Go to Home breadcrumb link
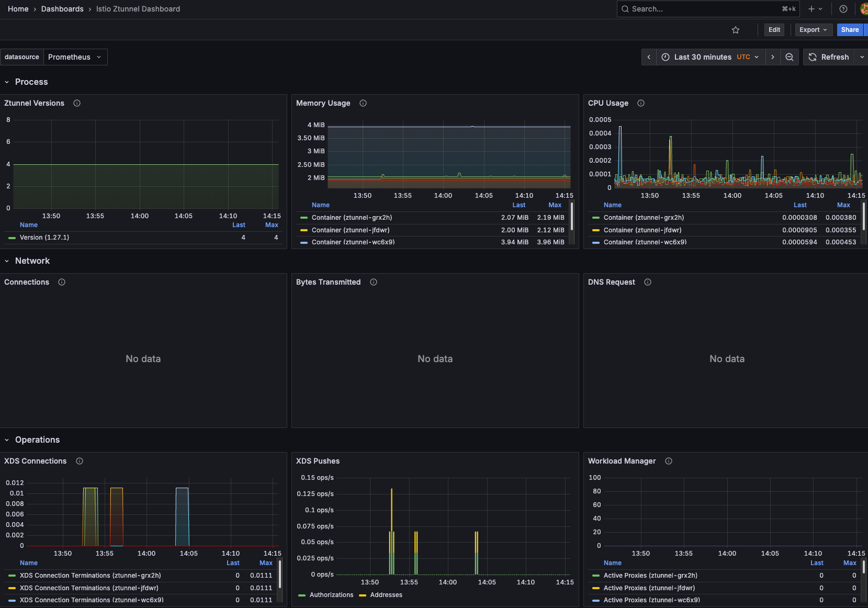The width and height of the screenshot is (868, 608). pos(18,9)
